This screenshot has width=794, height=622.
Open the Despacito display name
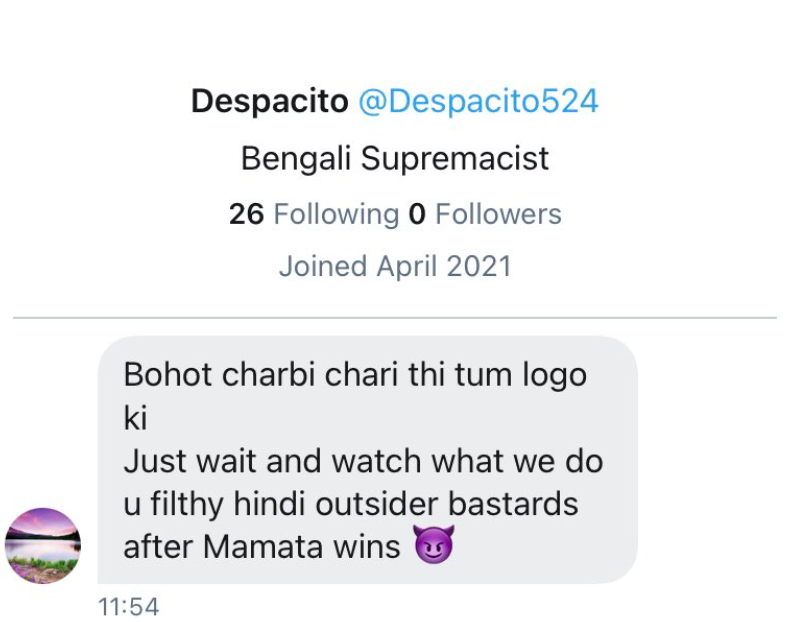tap(269, 101)
